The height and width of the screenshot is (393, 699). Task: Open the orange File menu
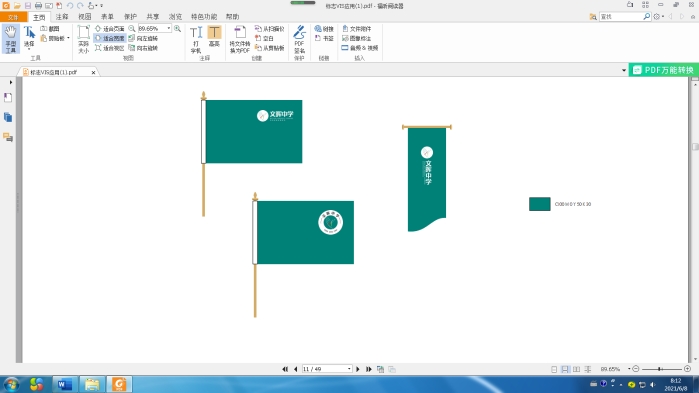pos(13,17)
